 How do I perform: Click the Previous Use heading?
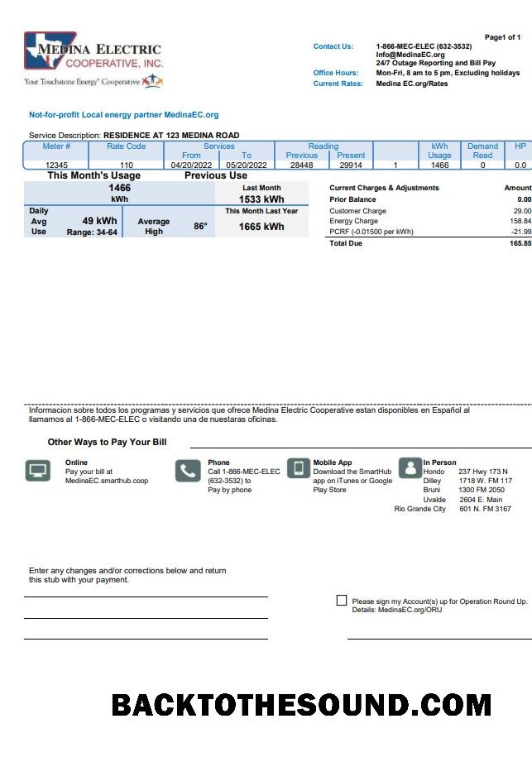click(x=216, y=175)
